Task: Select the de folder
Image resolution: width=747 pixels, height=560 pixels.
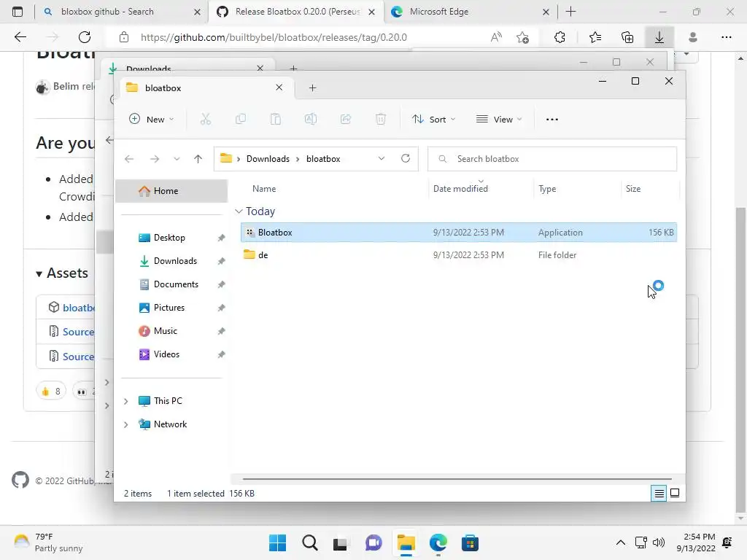Action: pos(459,255)
